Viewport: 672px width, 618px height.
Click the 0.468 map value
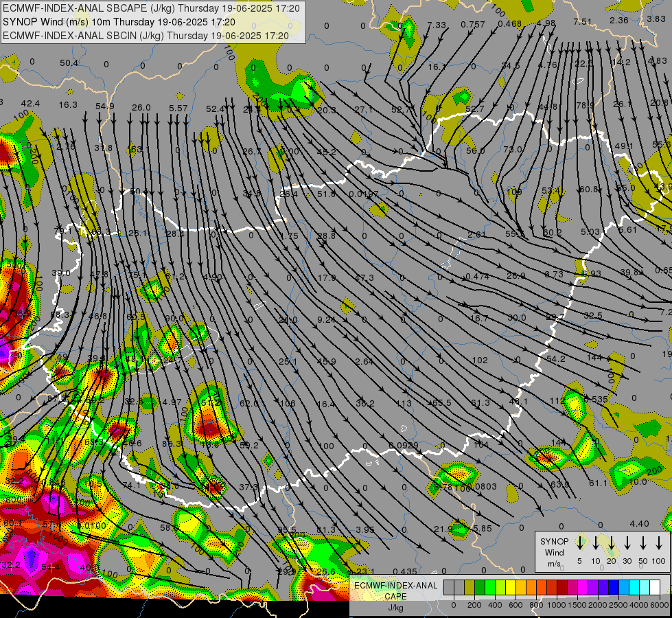click(509, 23)
